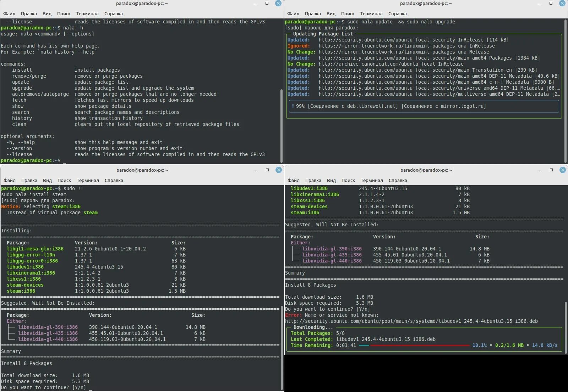
Task: Close the terminal showing nala help output
Action: click(x=278, y=3)
